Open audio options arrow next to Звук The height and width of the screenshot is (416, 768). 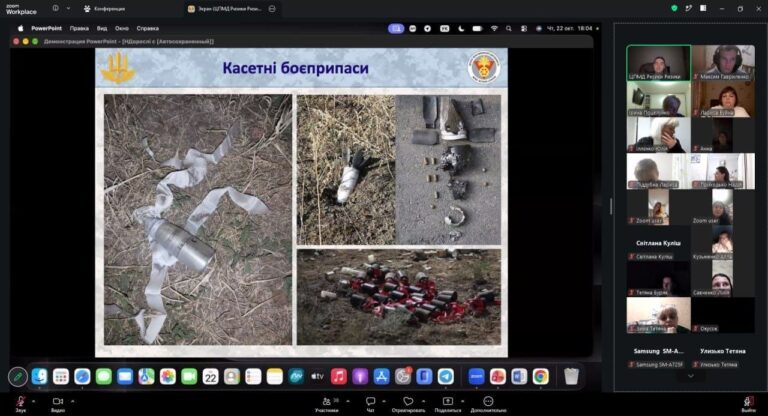(x=33, y=401)
